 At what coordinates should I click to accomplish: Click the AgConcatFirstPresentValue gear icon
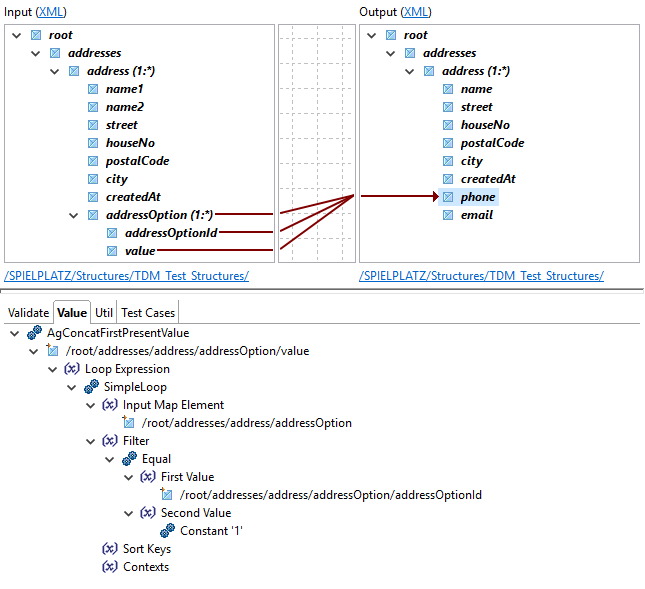[35, 333]
